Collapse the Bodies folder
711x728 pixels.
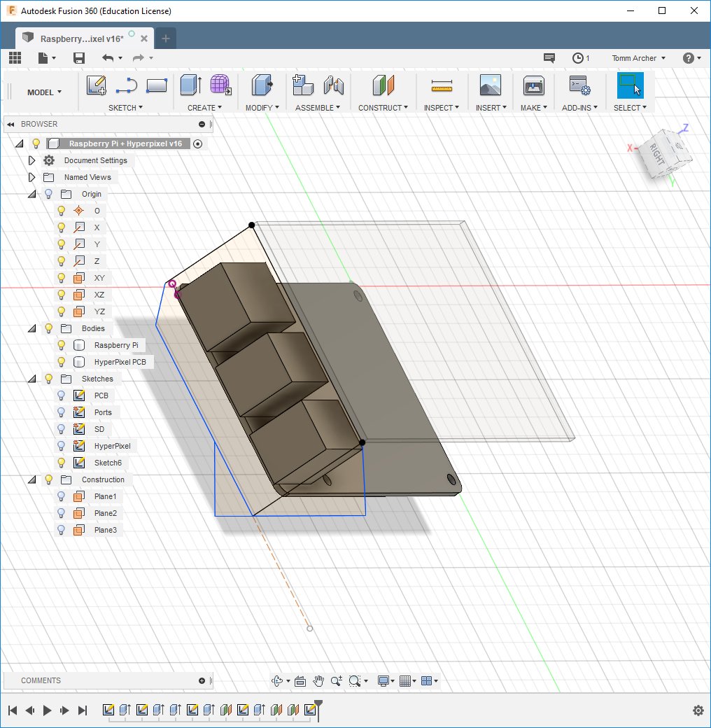[x=31, y=328]
